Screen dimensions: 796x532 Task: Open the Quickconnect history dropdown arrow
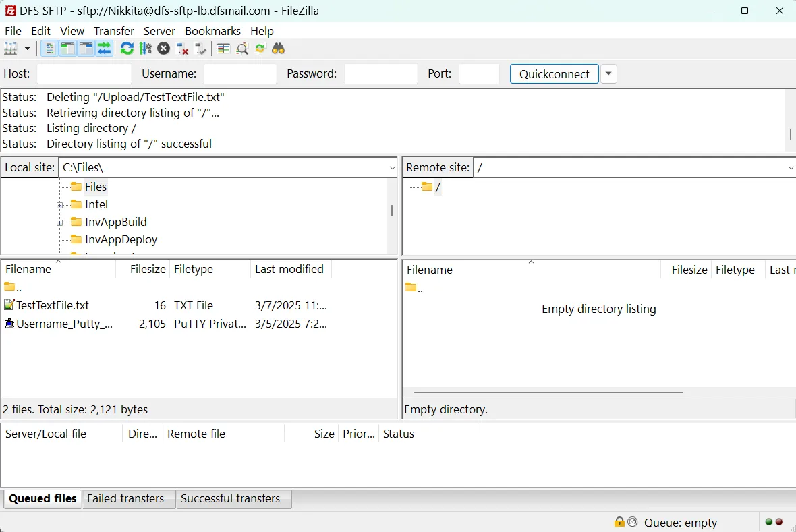[x=608, y=74]
